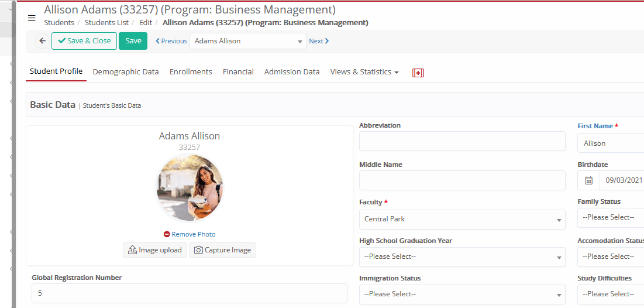Screen dimensions: 644x308
Task: Click Capture Image camera button
Action: tap(222, 250)
